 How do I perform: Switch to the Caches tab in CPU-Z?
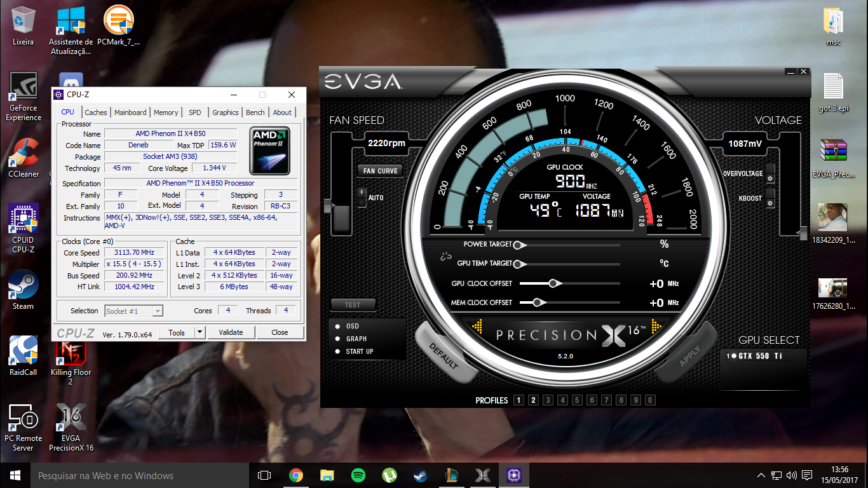pyautogui.click(x=96, y=112)
